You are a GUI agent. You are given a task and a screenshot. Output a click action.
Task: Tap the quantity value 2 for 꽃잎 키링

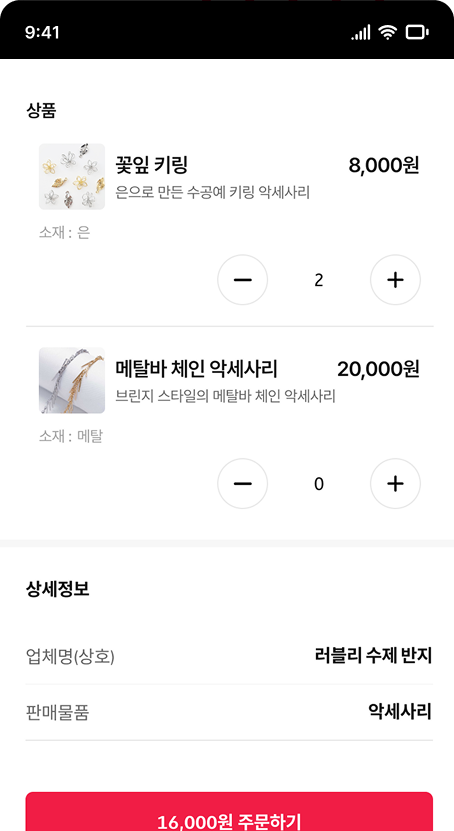(x=318, y=280)
